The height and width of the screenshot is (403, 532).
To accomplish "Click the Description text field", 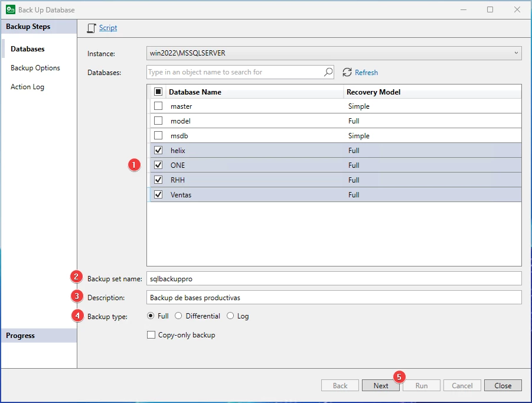I will click(x=334, y=298).
